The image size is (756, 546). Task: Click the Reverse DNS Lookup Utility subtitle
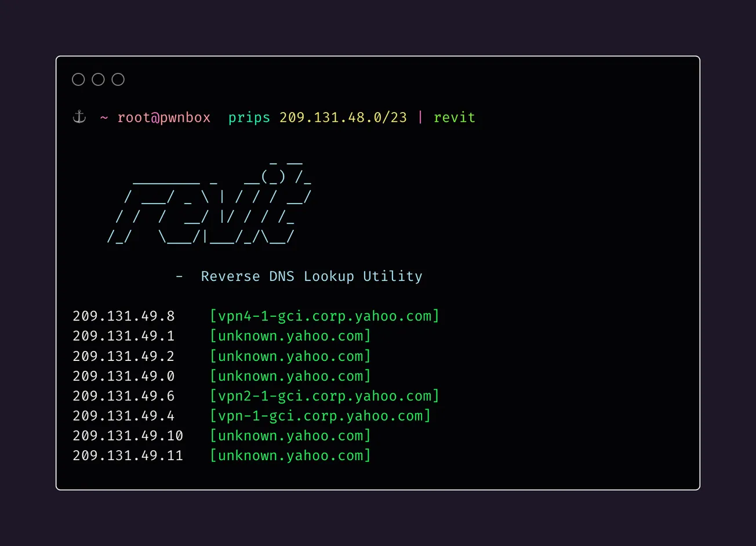coord(311,276)
